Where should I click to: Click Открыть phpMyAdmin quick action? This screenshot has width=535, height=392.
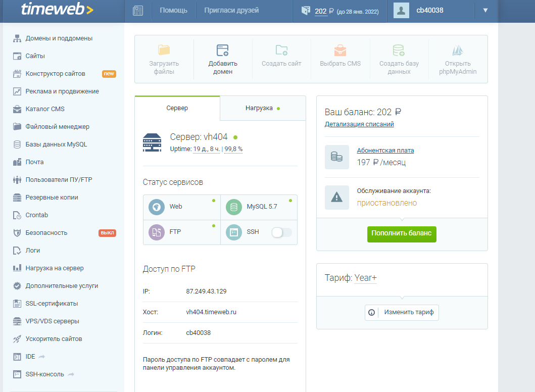coord(458,60)
